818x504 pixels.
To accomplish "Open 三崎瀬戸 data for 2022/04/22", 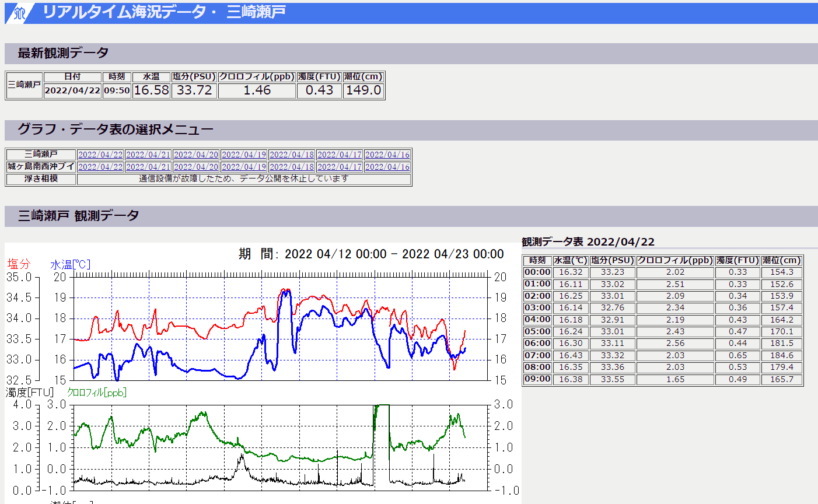I will [100, 155].
